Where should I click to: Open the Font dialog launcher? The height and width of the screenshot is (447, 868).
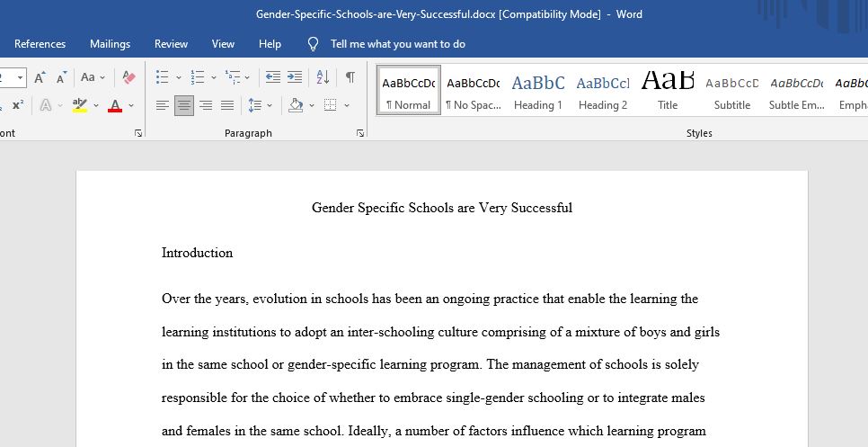(x=138, y=133)
